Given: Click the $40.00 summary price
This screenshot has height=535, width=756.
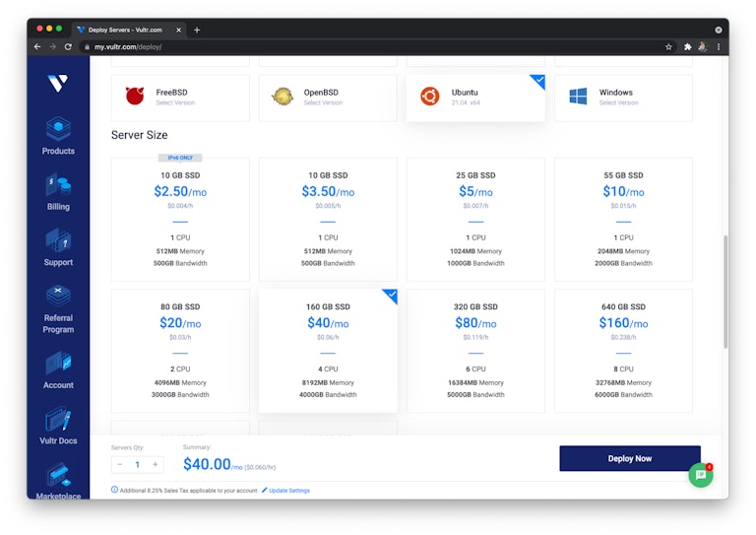Looking at the screenshot, I should pos(207,464).
